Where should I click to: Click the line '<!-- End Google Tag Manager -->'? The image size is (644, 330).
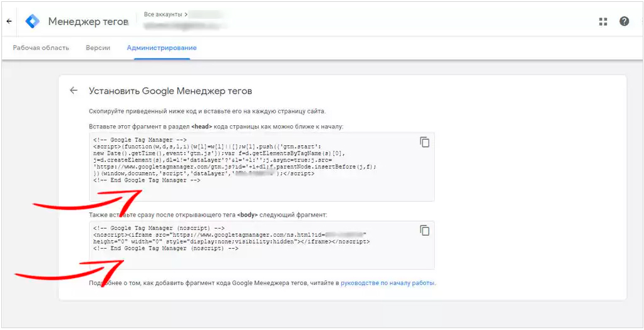tap(147, 180)
